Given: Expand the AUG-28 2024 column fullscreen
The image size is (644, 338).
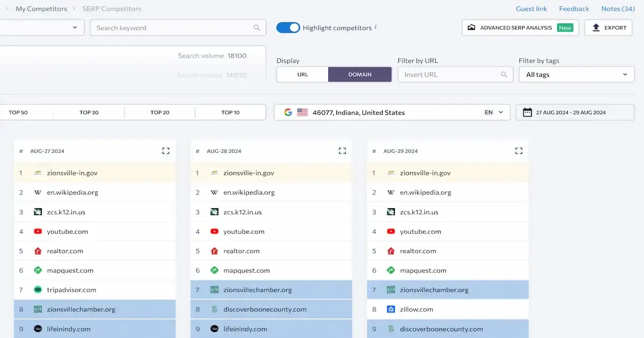Looking at the screenshot, I should click(x=342, y=151).
